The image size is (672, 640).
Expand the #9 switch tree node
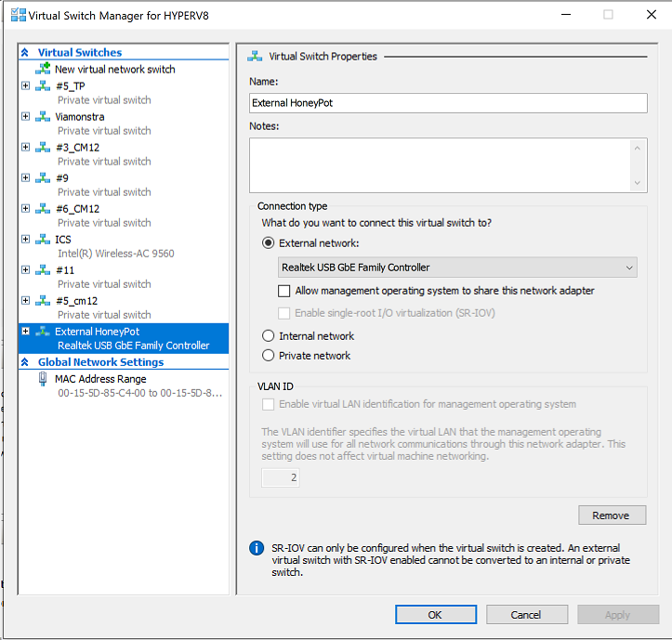click(x=26, y=177)
